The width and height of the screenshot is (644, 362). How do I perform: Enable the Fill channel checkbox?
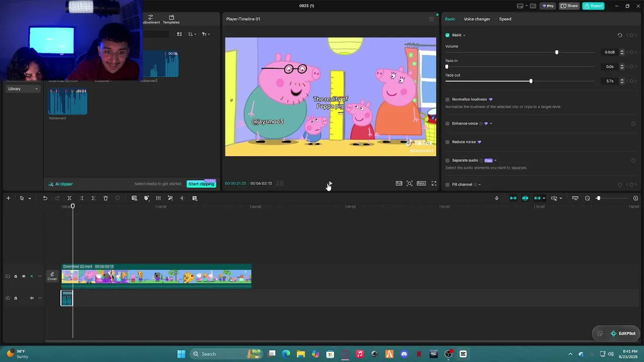[x=447, y=185]
